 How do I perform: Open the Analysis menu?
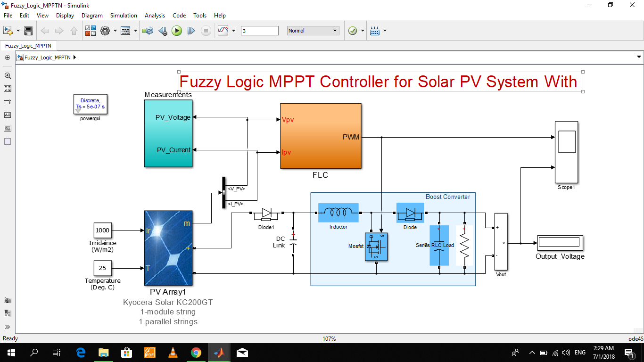click(155, 16)
